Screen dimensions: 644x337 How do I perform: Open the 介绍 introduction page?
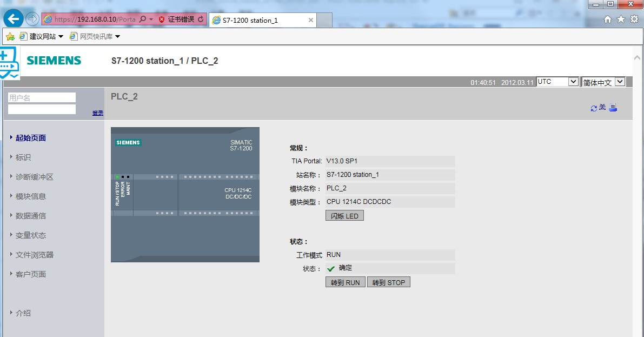coord(23,313)
